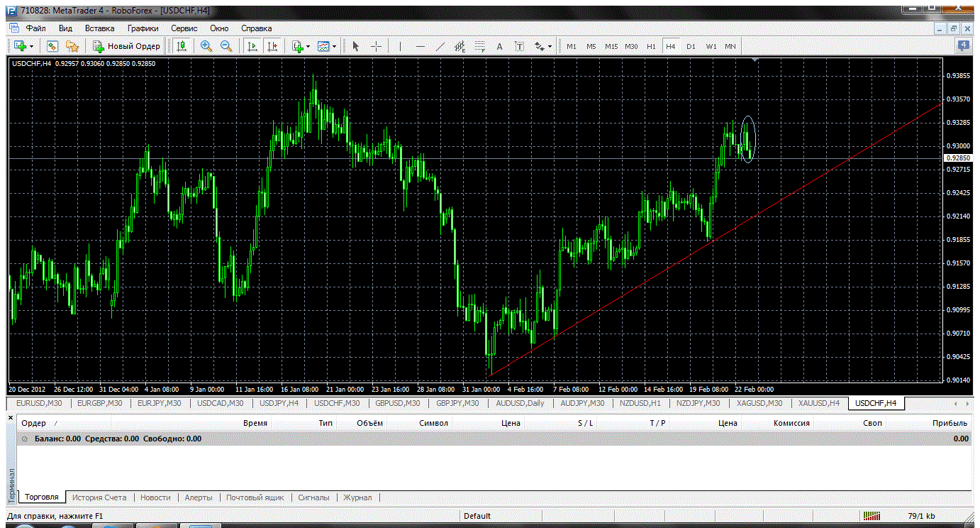Select the trendline drawing tool
980x528 pixels.
pyautogui.click(x=440, y=46)
